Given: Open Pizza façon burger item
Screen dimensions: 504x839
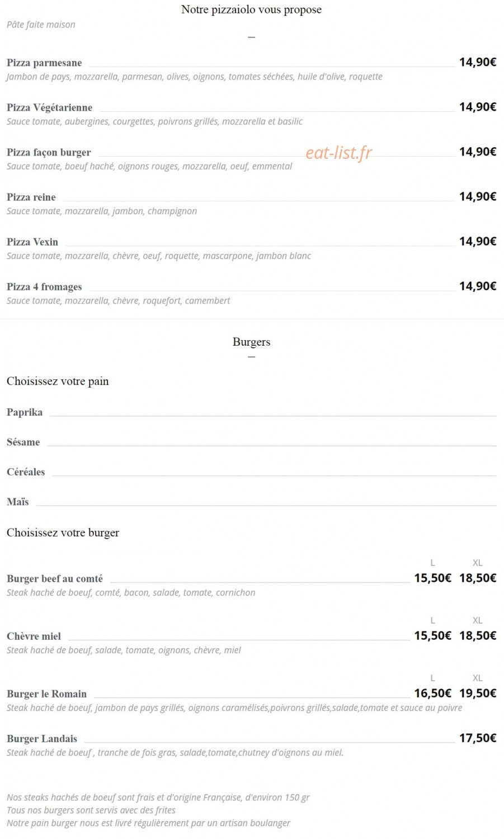Looking at the screenshot, I should 49,152.
